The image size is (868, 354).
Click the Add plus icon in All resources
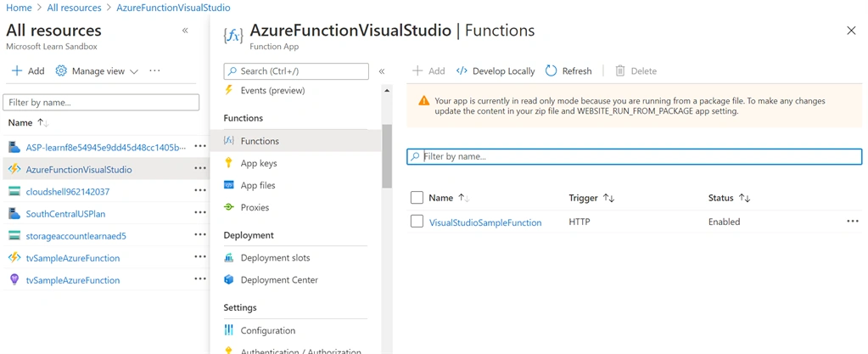pyautogui.click(x=17, y=71)
